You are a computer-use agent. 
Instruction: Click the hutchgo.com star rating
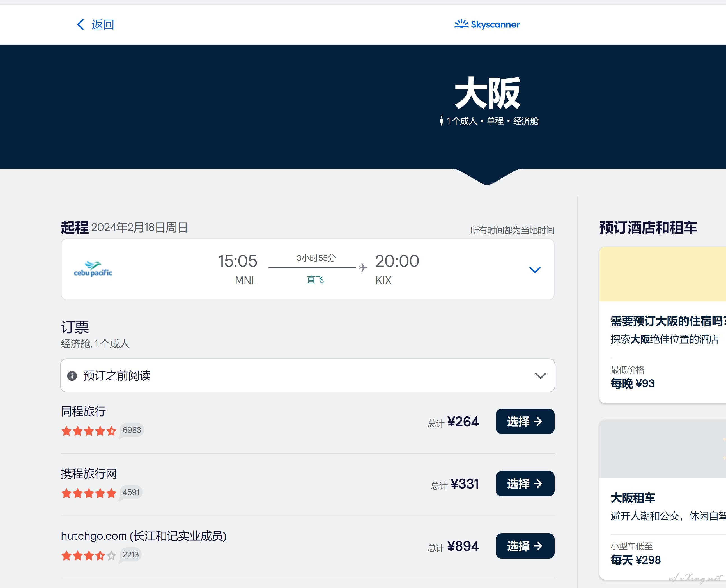(89, 555)
